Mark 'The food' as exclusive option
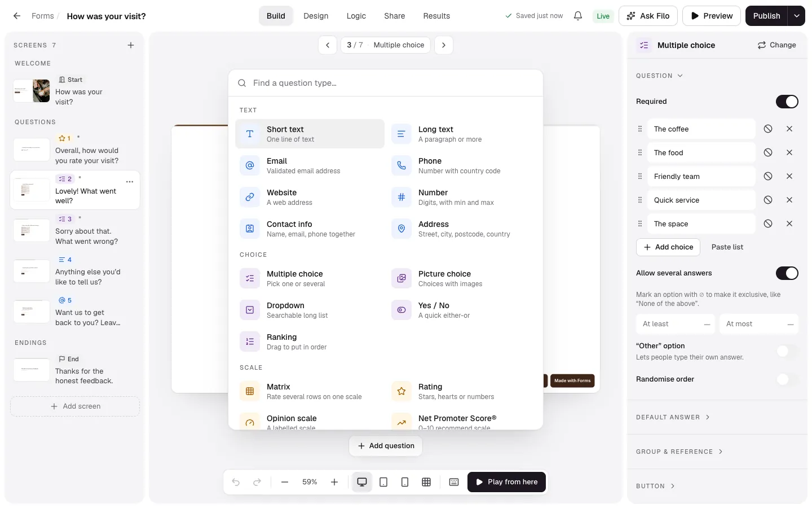 pyautogui.click(x=768, y=152)
